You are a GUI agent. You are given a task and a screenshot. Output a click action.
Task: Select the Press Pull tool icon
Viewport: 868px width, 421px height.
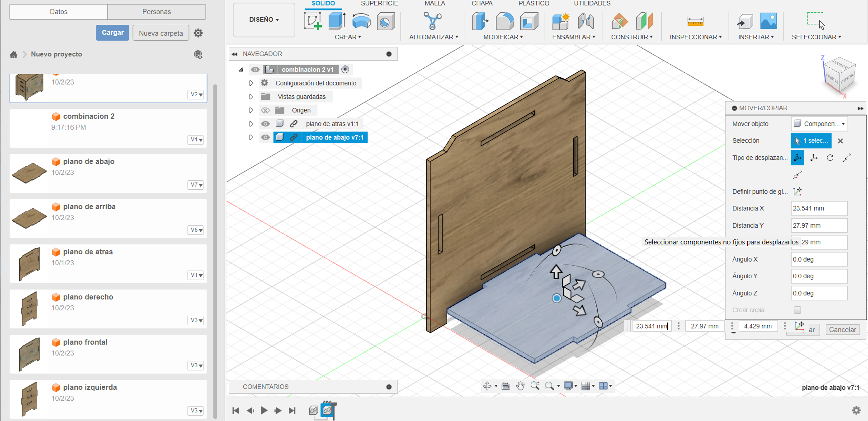pos(481,21)
